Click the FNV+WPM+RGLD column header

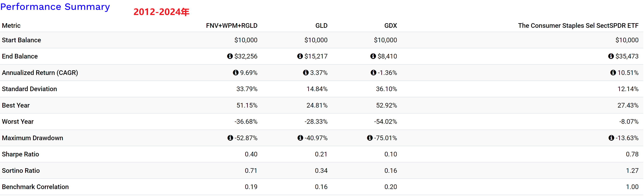click(231, 26)
